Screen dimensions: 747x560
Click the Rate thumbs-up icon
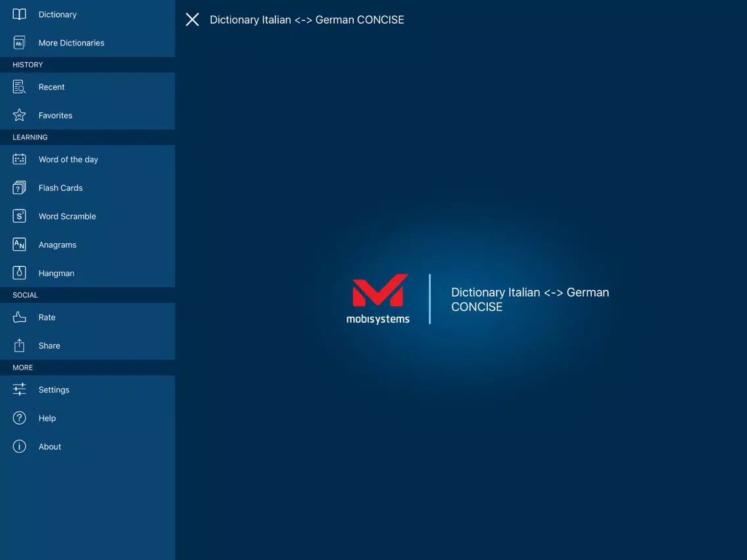click(x=19, y=317)
